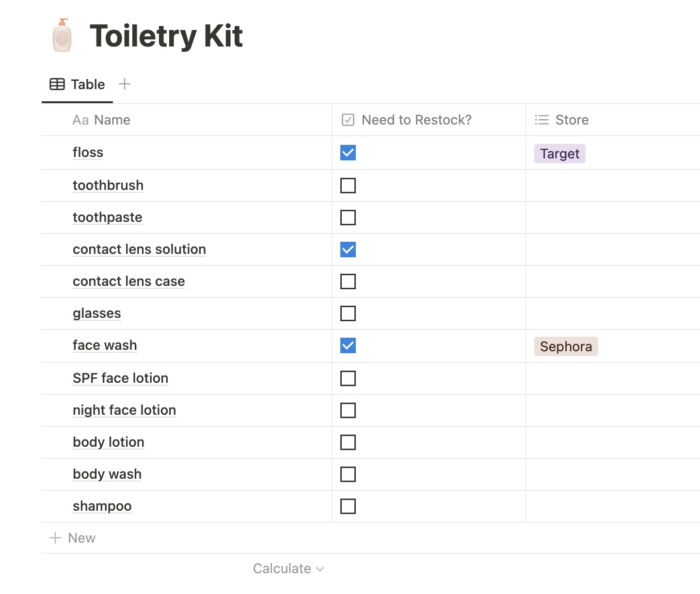
Task: Open the toothpaste page
Action: tap(107, 217)
